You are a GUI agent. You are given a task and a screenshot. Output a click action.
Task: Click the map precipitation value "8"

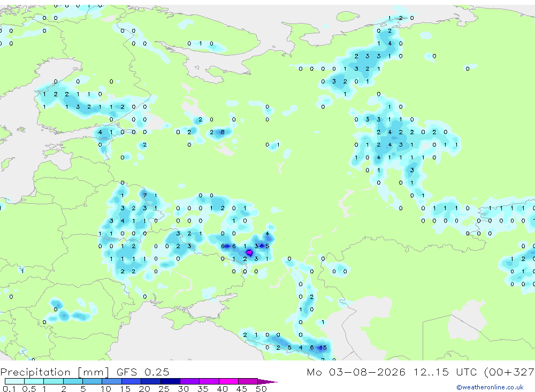[x=223, y=132]
